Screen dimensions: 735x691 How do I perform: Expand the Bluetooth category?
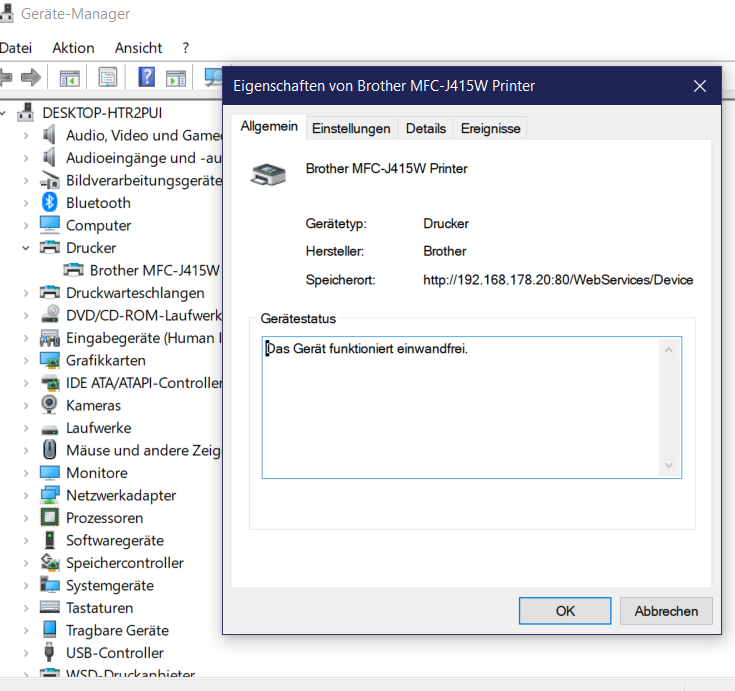point(26,203)
